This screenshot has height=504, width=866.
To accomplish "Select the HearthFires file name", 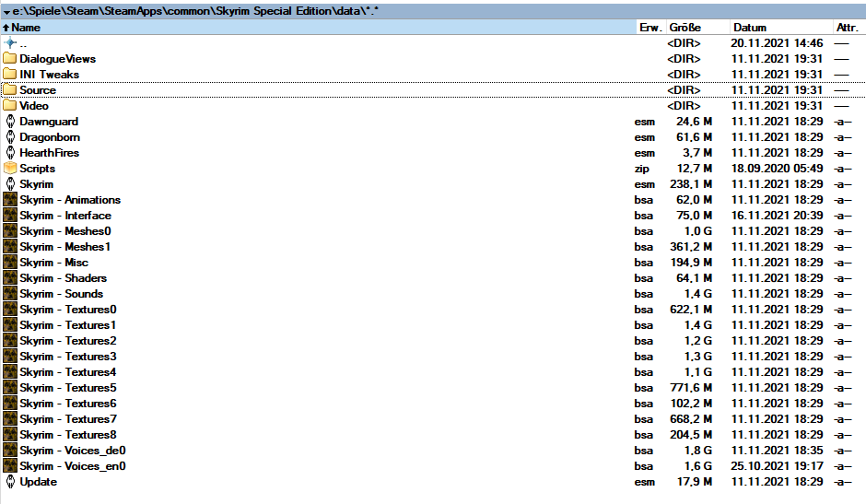I will tap(49, 153).
